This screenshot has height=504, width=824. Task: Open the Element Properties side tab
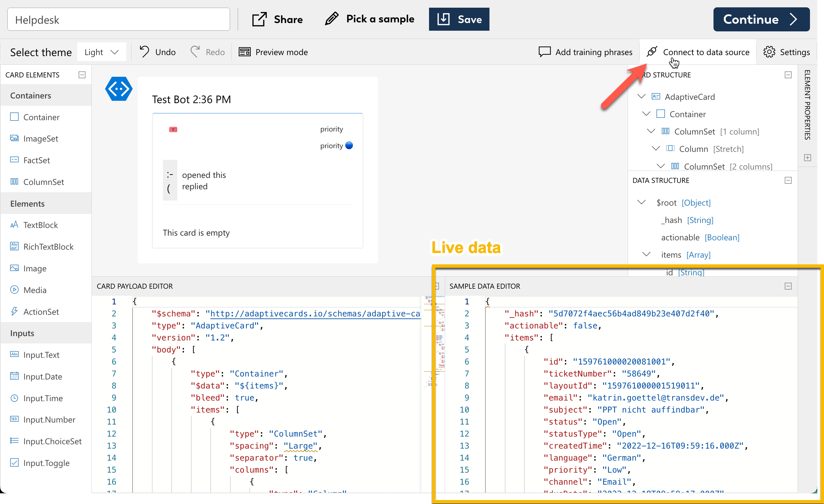[807, 104]
